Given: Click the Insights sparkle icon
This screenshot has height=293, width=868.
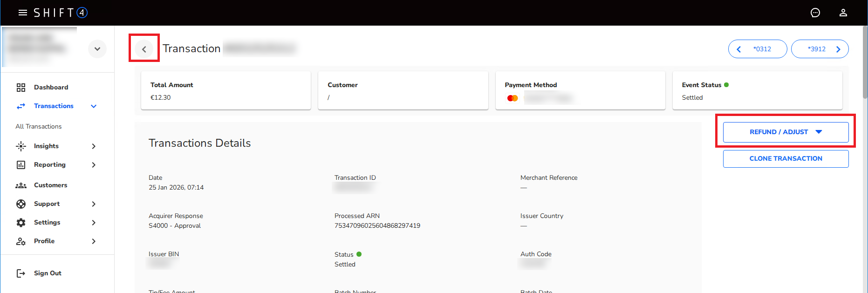Looking at the screenshot, I should [21, 146].
